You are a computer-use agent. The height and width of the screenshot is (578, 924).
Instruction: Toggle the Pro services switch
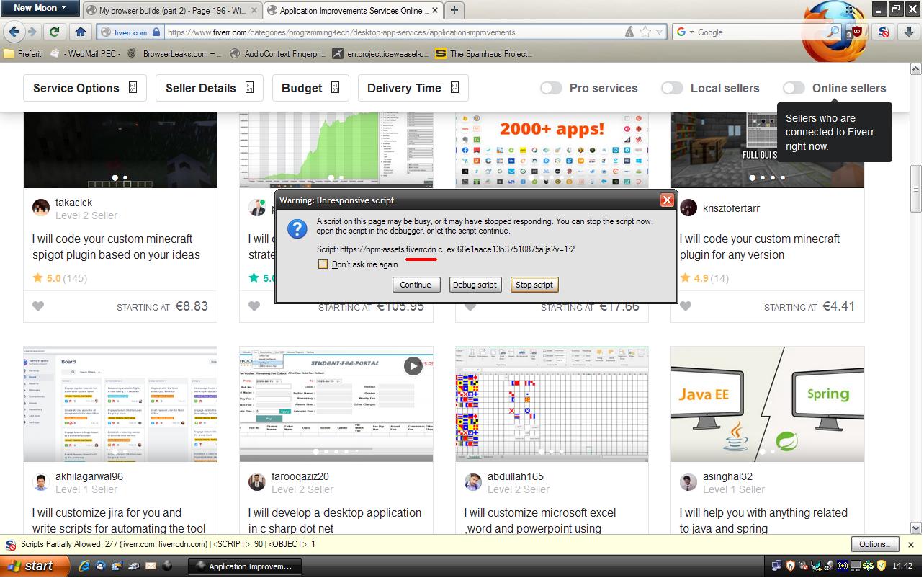(551, 88)
